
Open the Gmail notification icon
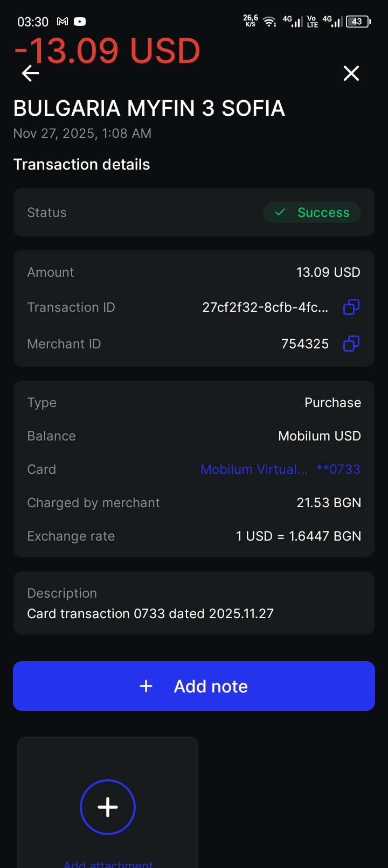coord(63,22)
